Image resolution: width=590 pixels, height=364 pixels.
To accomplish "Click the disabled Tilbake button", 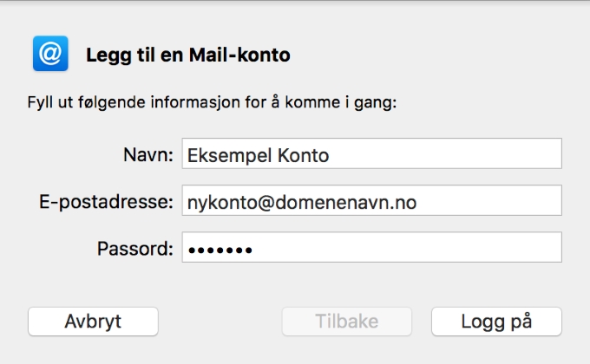I will [347, 322].
